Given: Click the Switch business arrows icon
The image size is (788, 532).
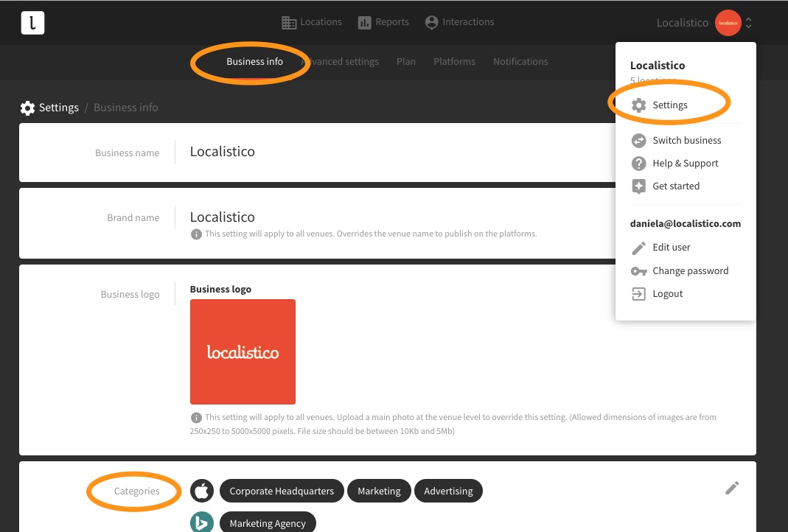Looking at the screenshot, I should (639, 141).
